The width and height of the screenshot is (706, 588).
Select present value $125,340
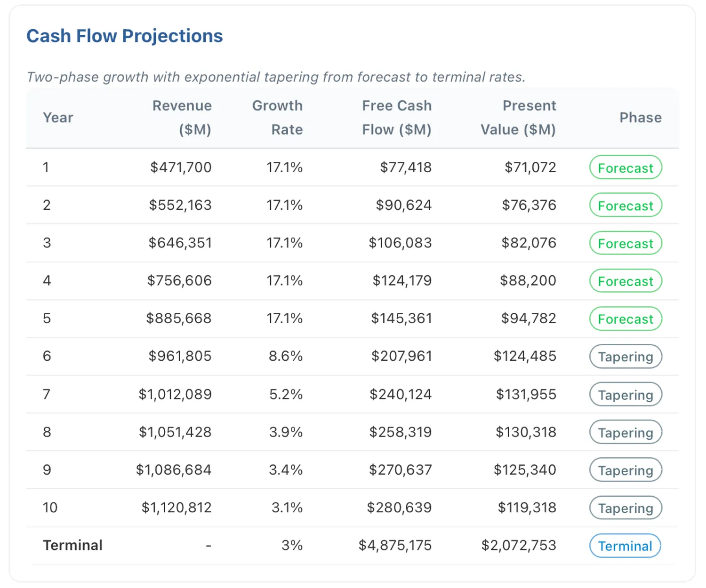click(525, 469)
